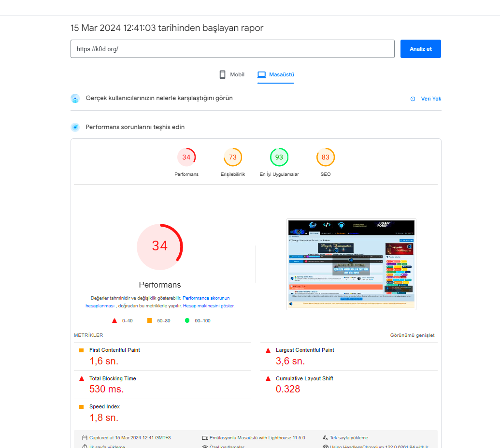This screenshot has height=448, width=500.
Task: Click the Tek sayfa yükleme text
Action: pyautogui.click(x=349, y=438)
